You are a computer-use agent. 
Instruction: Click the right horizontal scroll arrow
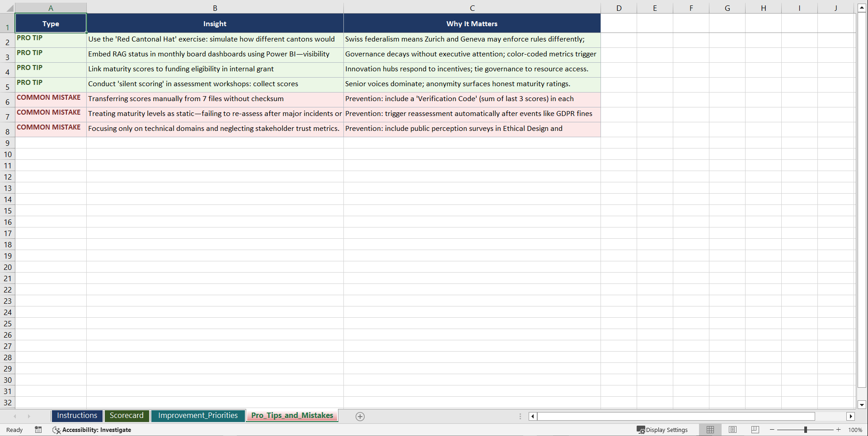851,416
